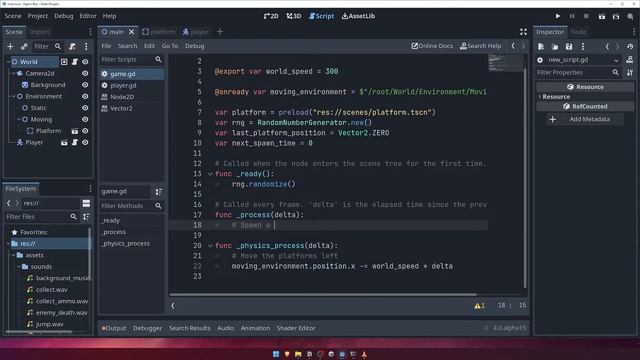The width and height of the screenshot is (640, 360).
Task: Close the main scene tab
Action: (131, 31)
